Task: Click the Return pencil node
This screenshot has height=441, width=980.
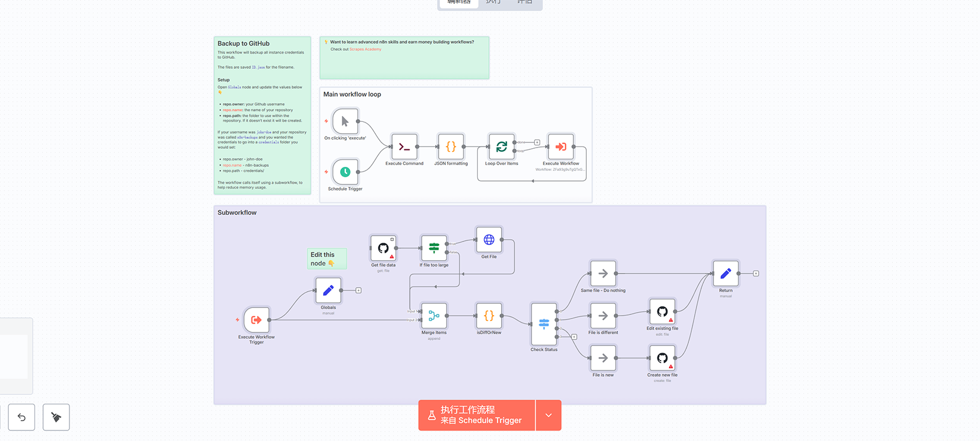Action: (726, 273)
